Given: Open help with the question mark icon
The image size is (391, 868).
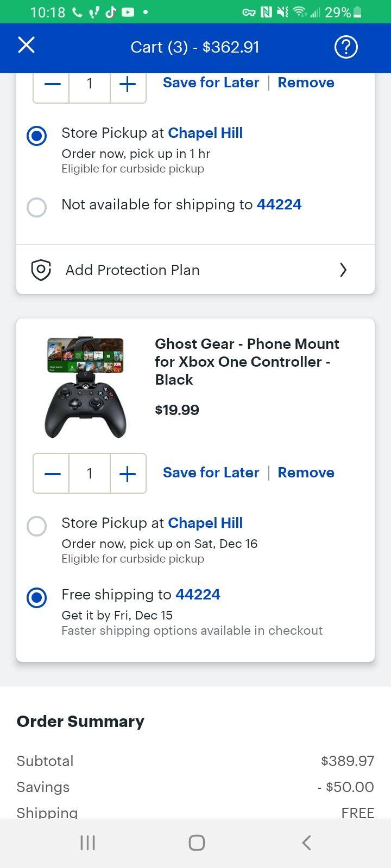Looking at the screenshot, I should [x=346, y=47].
